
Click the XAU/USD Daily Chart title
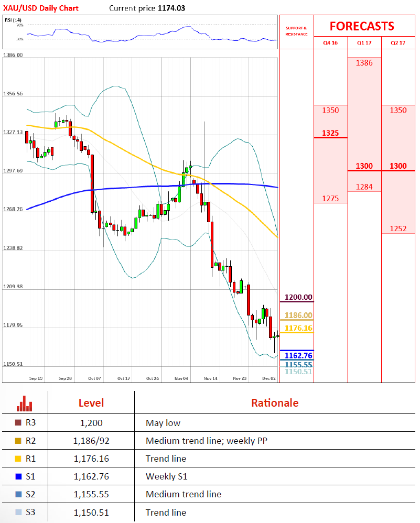click(41, 8)
